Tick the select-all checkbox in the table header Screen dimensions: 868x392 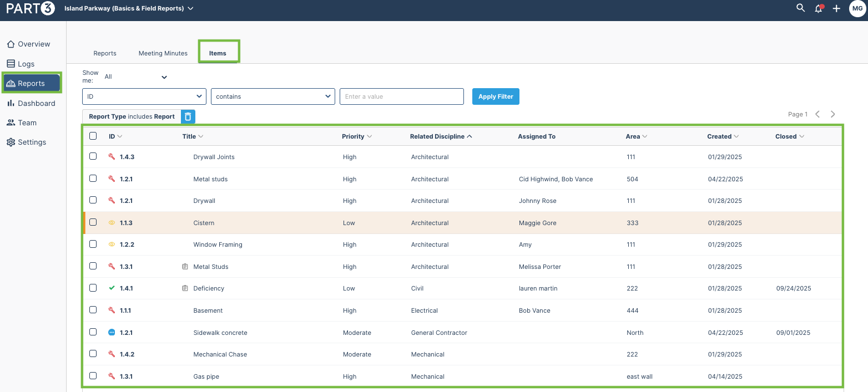click(93, 136)
